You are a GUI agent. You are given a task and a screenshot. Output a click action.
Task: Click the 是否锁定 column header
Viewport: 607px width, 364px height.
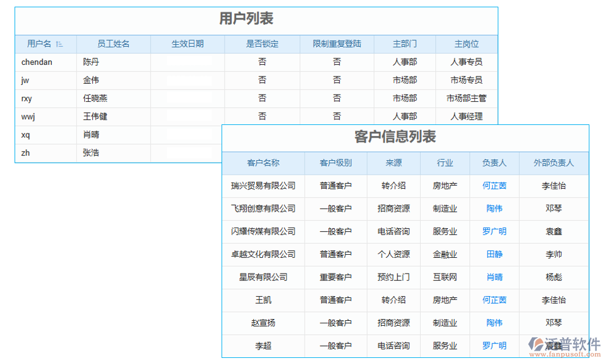click(262, 44)
